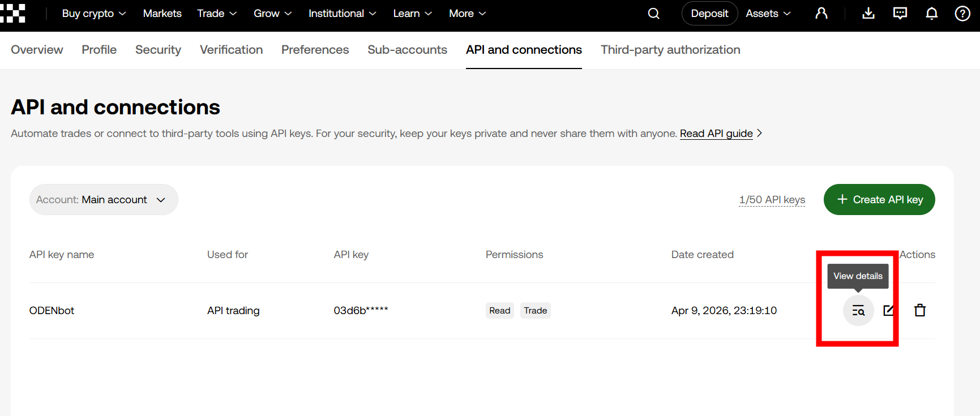Click the download app icon

(x=868, y=14)
